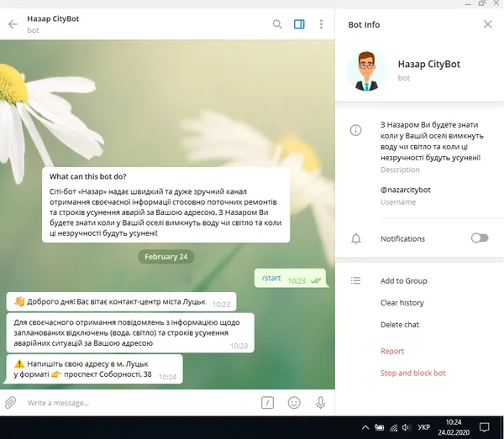The width and height of the screenshot is (504, 439).
Task: Click the double checkmark read-status icon
Action: (316, 280)
